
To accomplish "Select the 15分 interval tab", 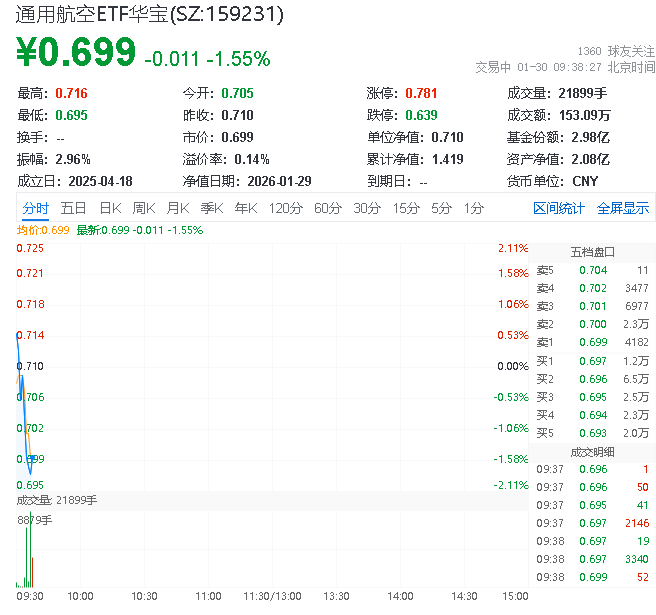I will (x=406, y=208).
